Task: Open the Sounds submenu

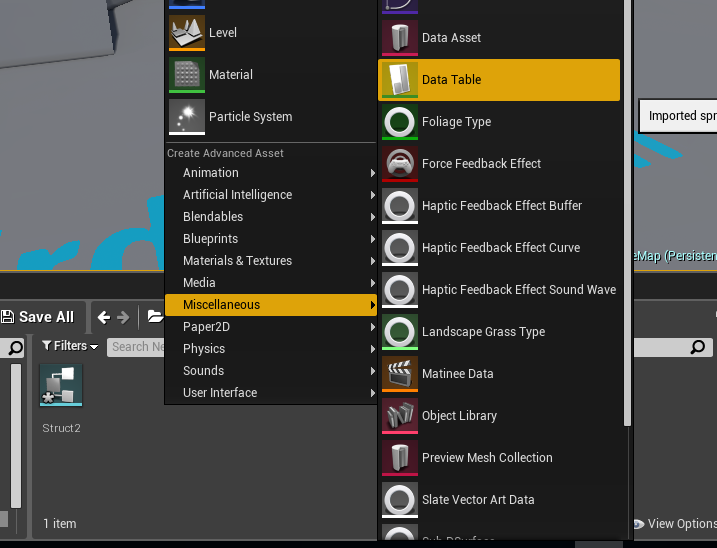Action: point(271,371)
